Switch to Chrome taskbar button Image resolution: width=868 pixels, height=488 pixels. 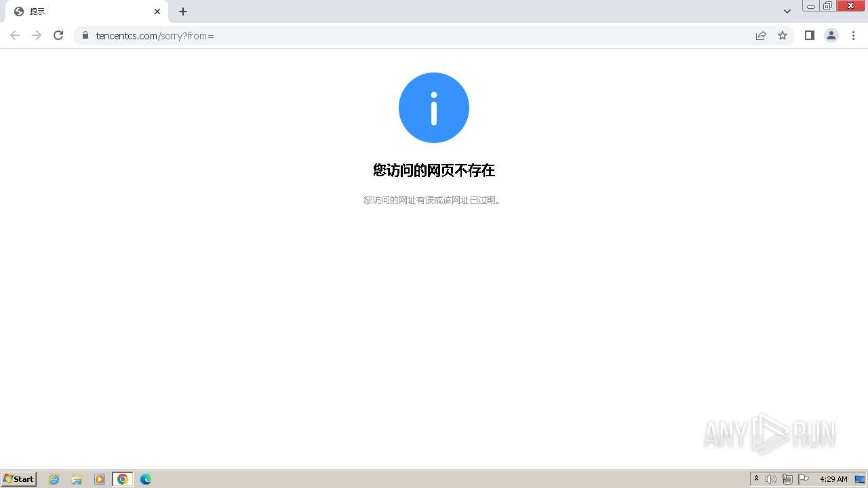tap(123, 479)
